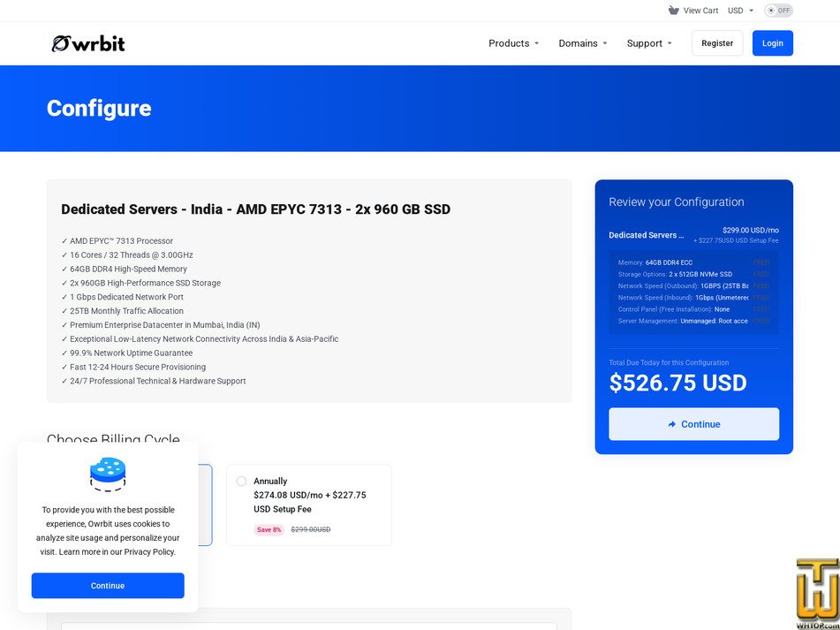Expand the Products menu
Screen dimensions: 840x630
click(x=513, y=43)
